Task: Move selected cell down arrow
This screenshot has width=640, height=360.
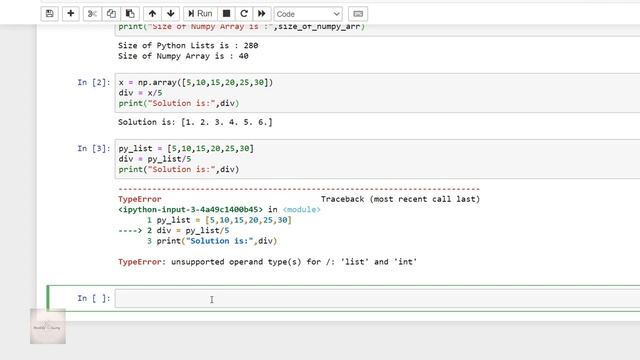Action: point(171,14)
